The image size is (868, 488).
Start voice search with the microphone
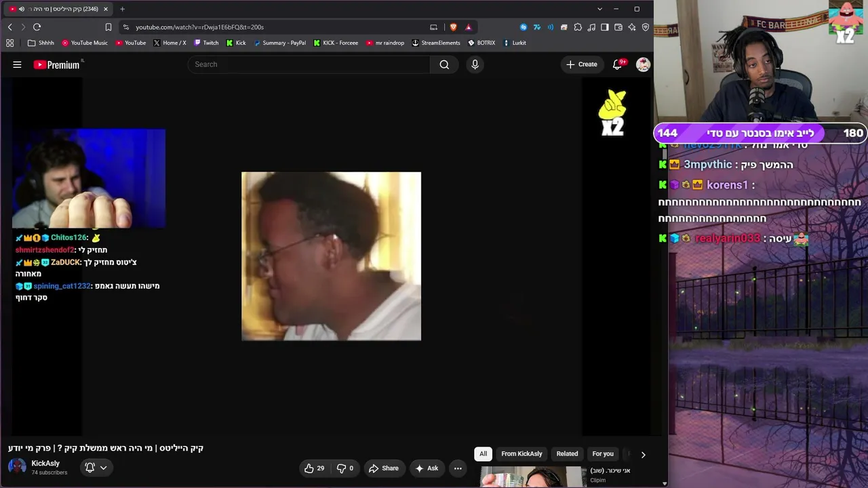(x=475, y=64)
